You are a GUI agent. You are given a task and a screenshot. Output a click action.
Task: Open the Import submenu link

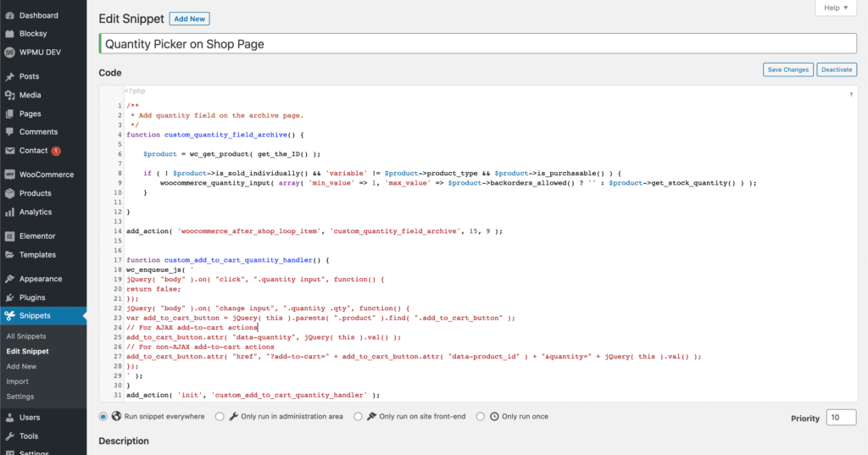pyautogui.click(x=17, y=381)
